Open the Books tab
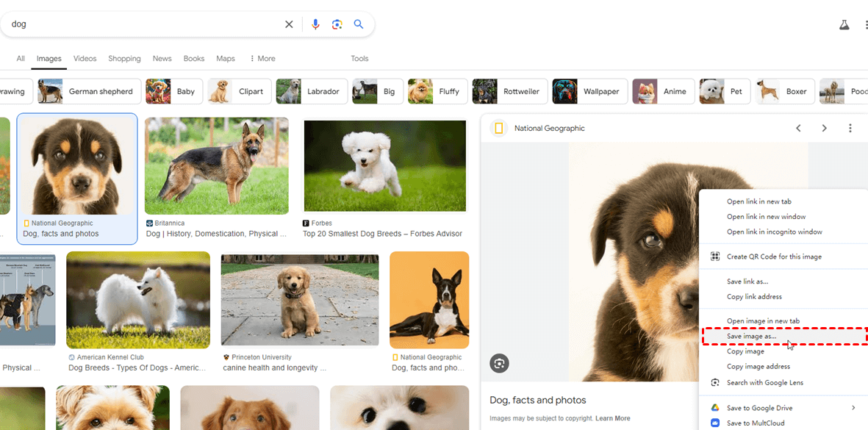This screenshot has width=868, height=430. (194, 59)
